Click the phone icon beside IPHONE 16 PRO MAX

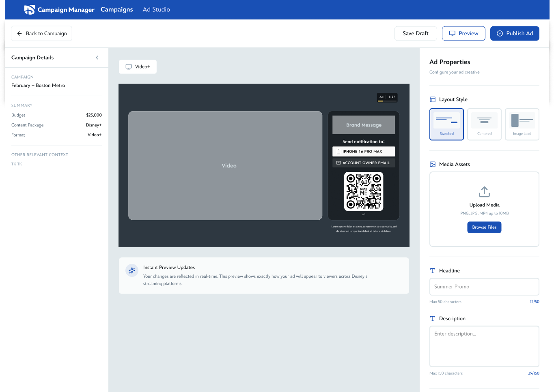click(x=338, y=152)
